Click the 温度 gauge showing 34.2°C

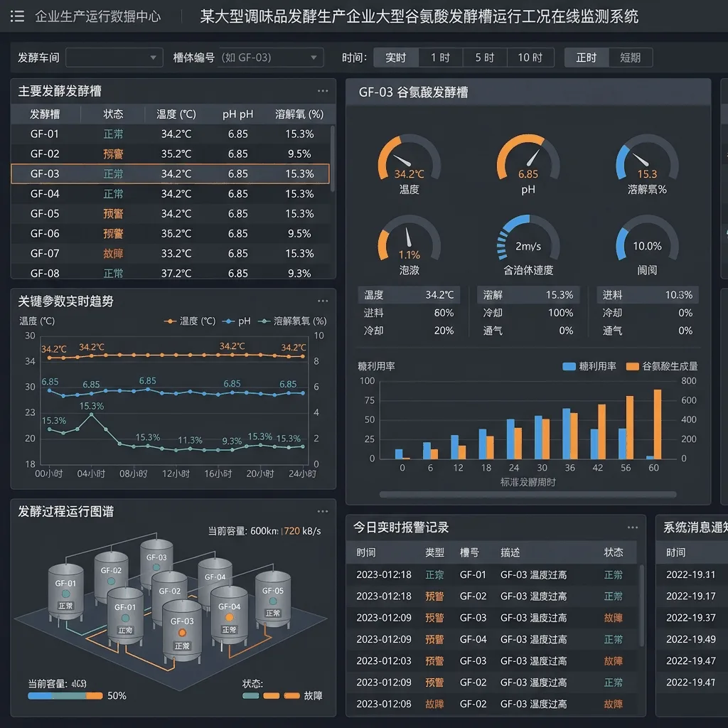pos(409,164)
